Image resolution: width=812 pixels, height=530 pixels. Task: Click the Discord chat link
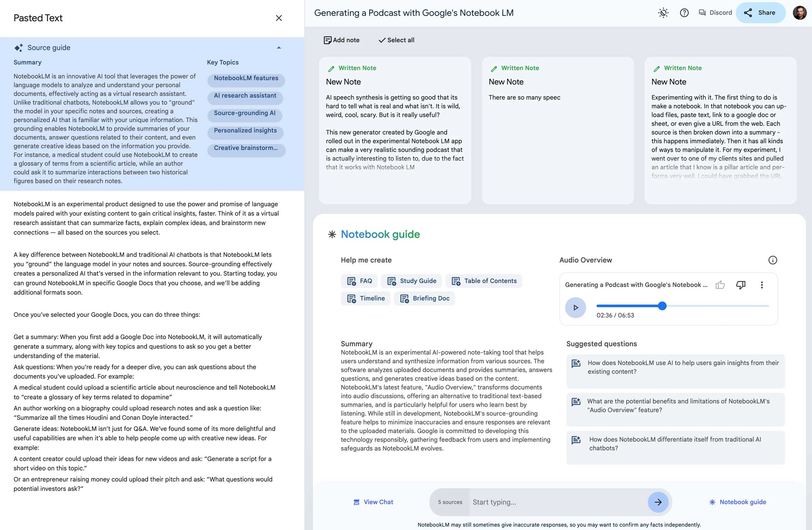tap(715, 13)
